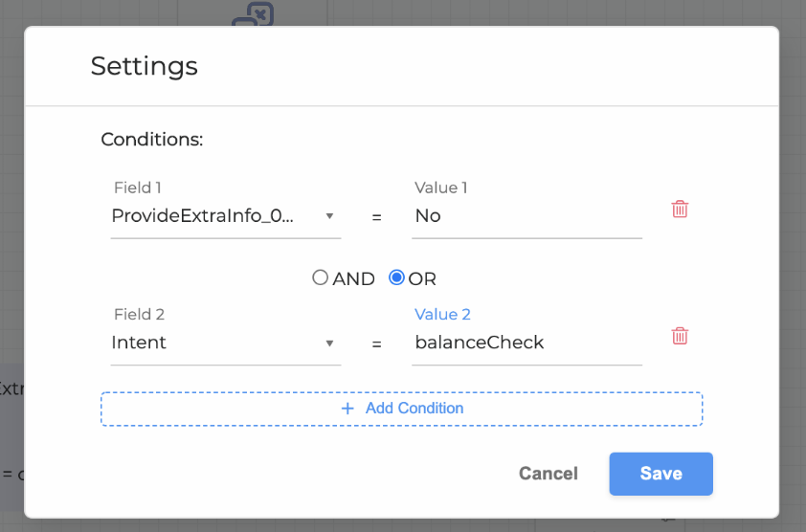Click the equals sign in the first condition
Image resolution: width=806 pixels, height=532 pixels.
(x=376, y=217)
